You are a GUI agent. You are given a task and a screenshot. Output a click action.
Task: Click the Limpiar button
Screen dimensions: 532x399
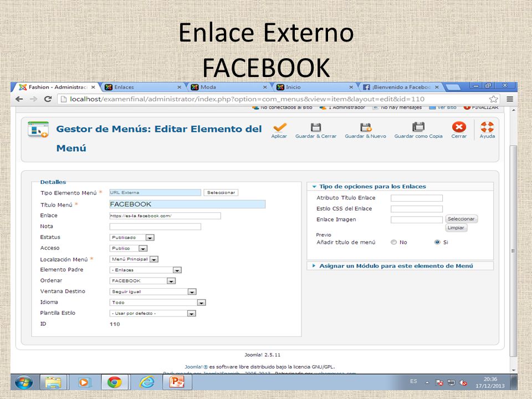tap(456, 228)
